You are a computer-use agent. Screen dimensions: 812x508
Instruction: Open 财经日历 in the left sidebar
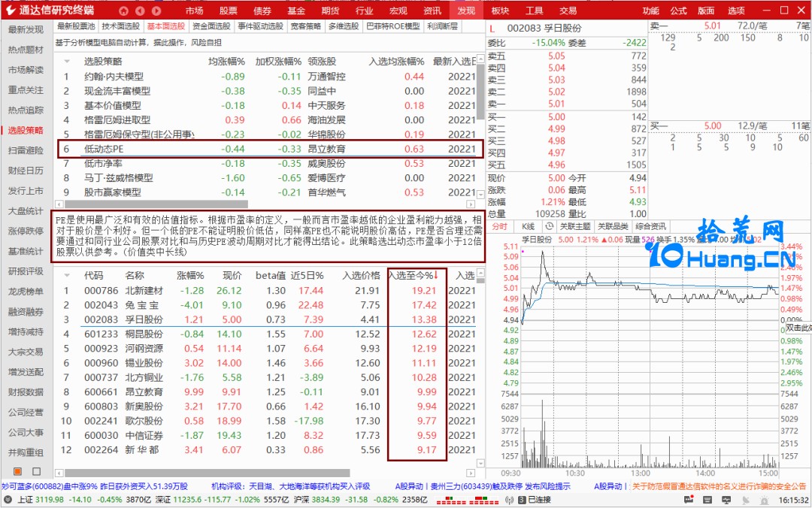point(26,171)
